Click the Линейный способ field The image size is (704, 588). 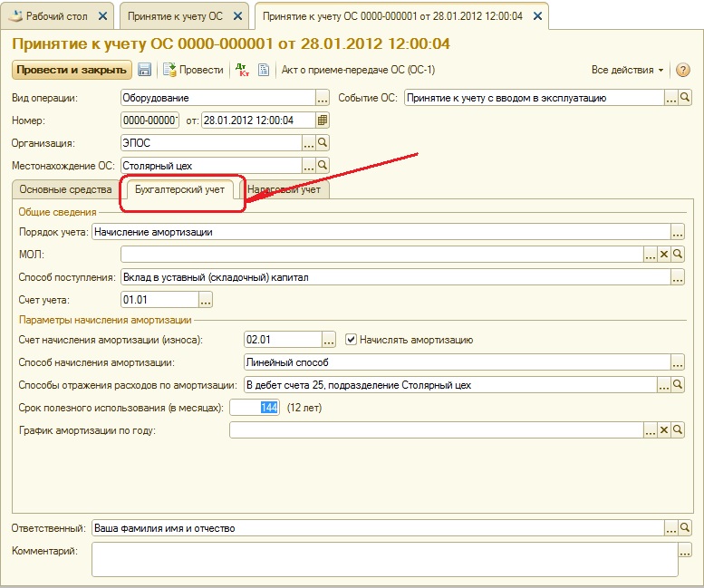pyautogui.click(x=458, y=362)
